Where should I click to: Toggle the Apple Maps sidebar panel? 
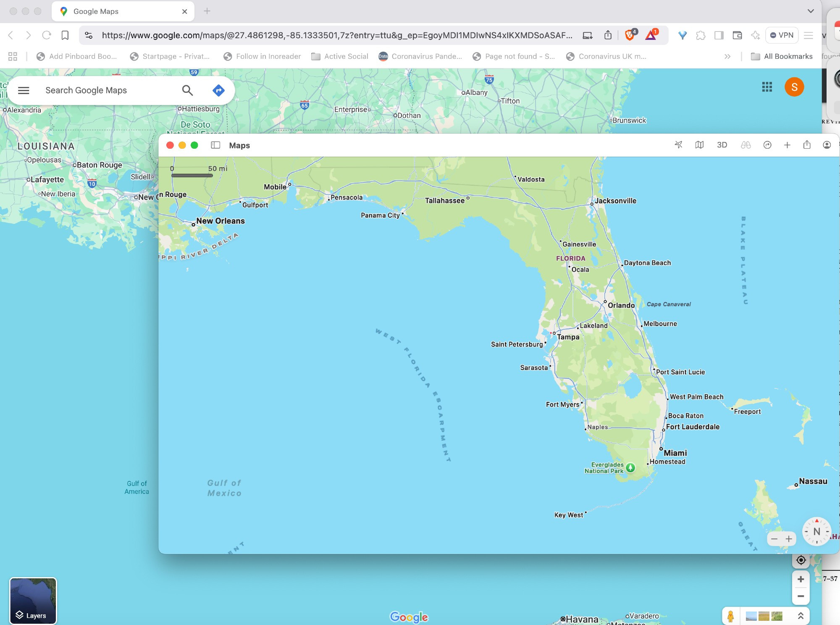[215, 145]
